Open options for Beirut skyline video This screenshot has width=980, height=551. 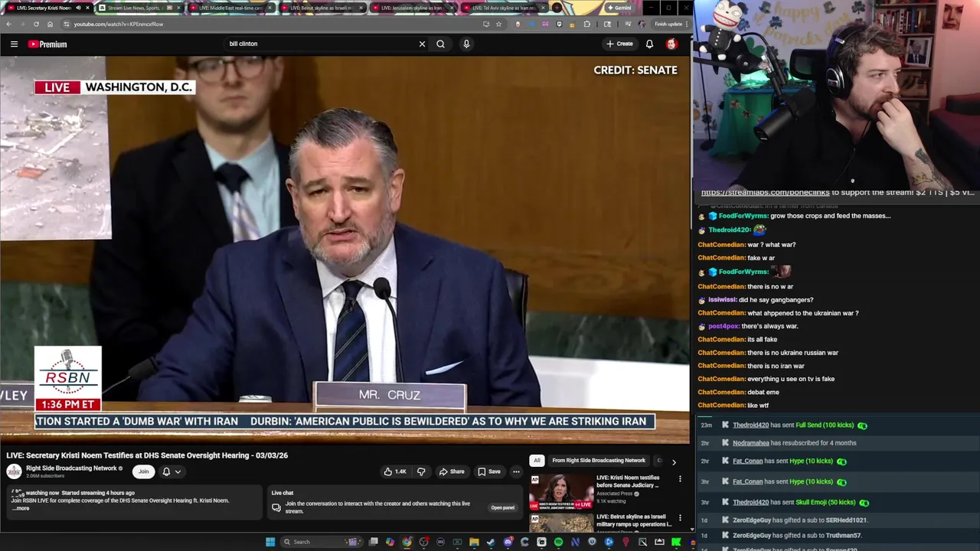click(680, 518)
